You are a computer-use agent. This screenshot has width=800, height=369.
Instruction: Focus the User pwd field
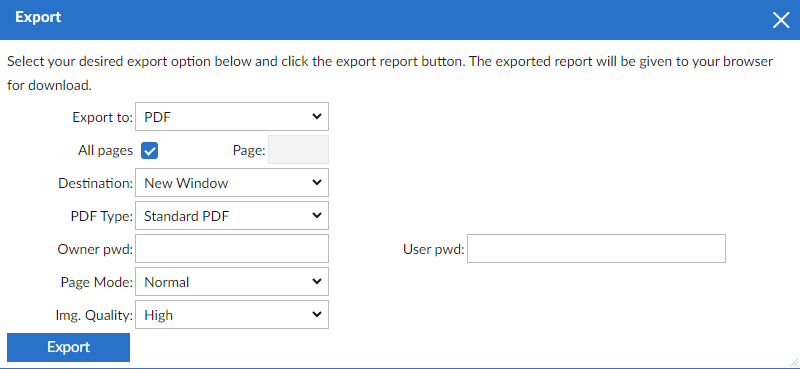coord(596,249)
